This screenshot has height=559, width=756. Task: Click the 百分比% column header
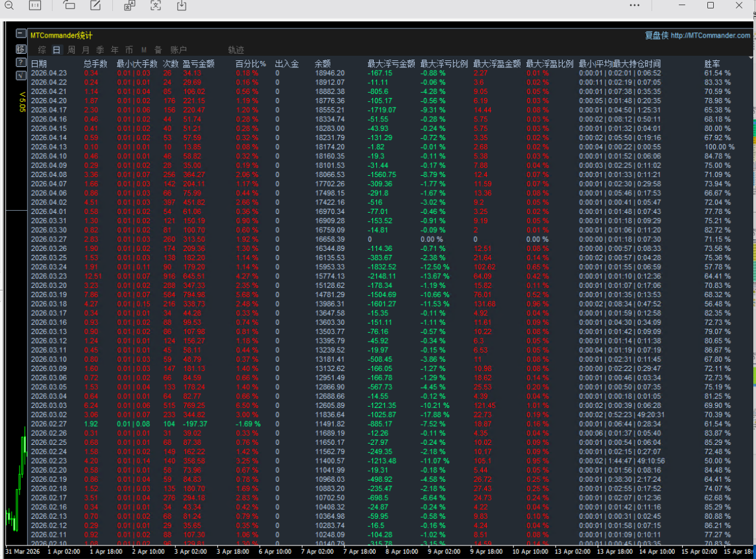click(250, 64)
